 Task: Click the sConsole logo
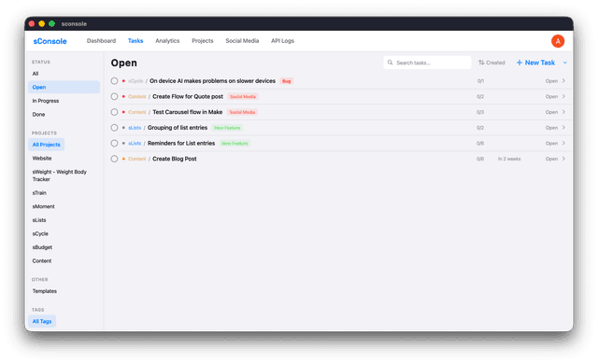(x=50, y=41)
